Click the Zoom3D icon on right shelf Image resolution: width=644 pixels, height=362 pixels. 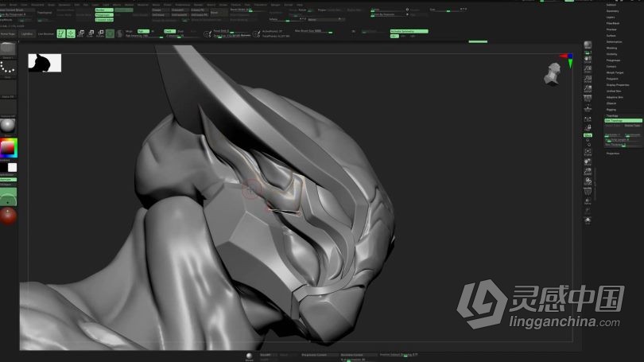click(588, 171)
